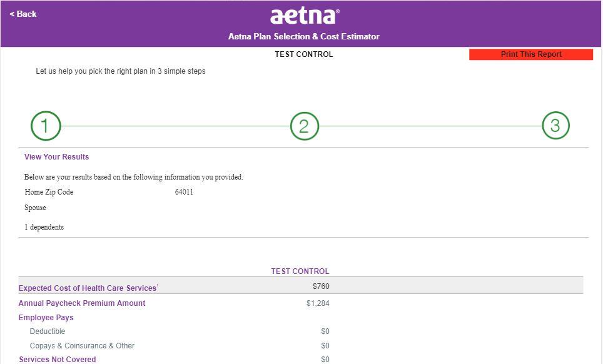Click the Print This Report button
Viewport: 603px width, 364px height.
click(530, 54)
